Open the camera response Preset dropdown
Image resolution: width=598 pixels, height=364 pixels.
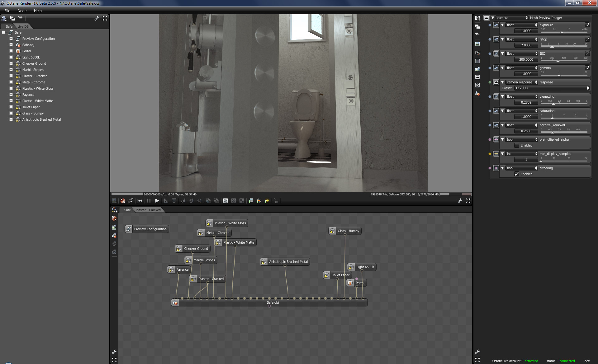click(x=552, y=88)
